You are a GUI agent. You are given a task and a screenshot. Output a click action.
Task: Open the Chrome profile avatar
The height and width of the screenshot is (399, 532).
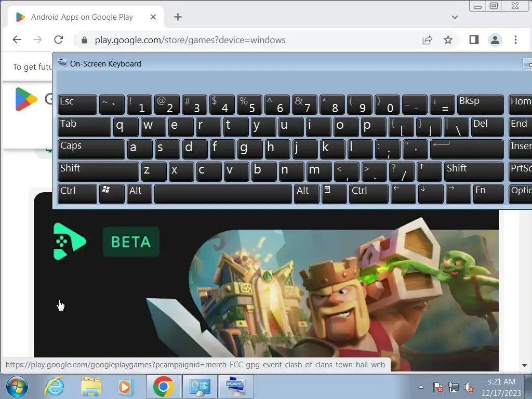[x=495, y=39]
